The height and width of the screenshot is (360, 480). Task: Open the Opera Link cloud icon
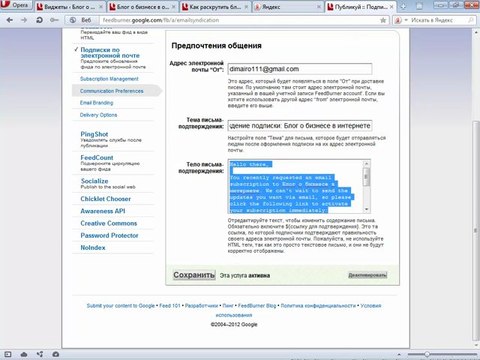(24, 354)
